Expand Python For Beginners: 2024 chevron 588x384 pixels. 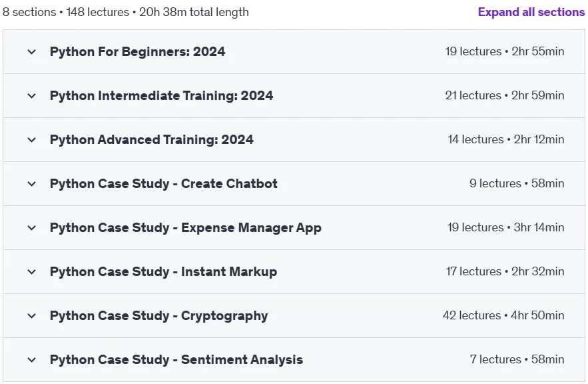pyautogui.click(x=32, y=52)
